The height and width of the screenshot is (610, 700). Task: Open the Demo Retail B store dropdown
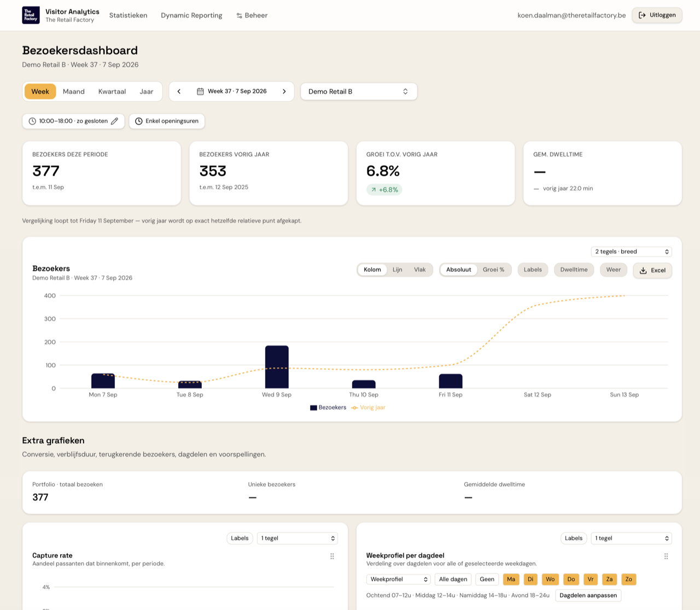click(x=359, y=91)
